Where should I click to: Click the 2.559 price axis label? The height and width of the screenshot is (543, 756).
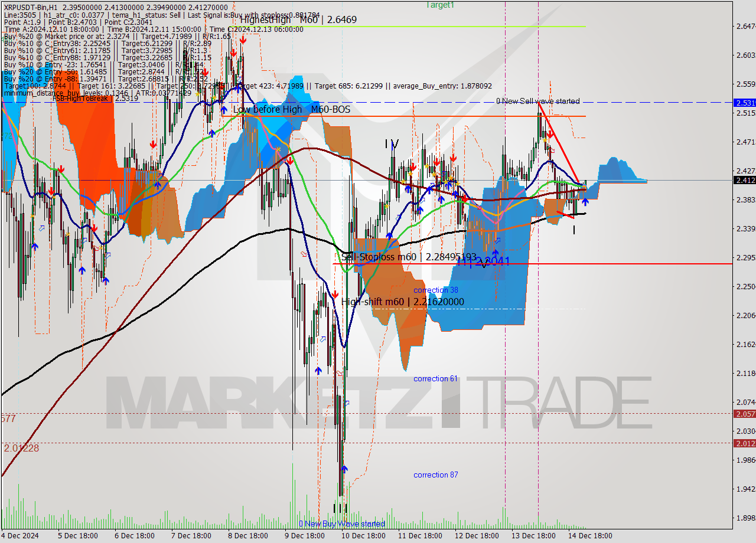coord(745,84)
